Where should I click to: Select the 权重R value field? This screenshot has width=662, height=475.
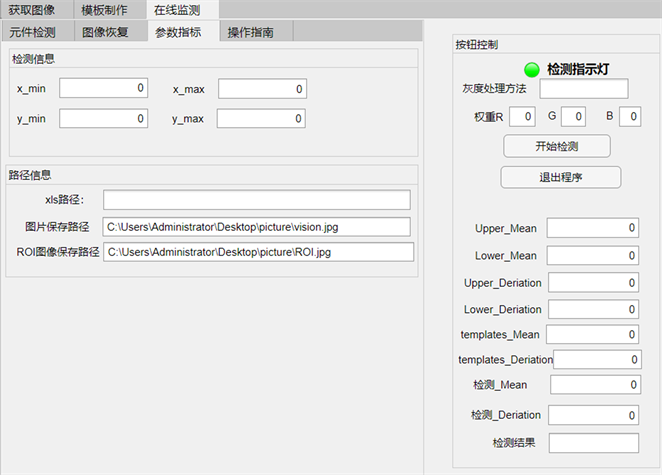point(522,117)
